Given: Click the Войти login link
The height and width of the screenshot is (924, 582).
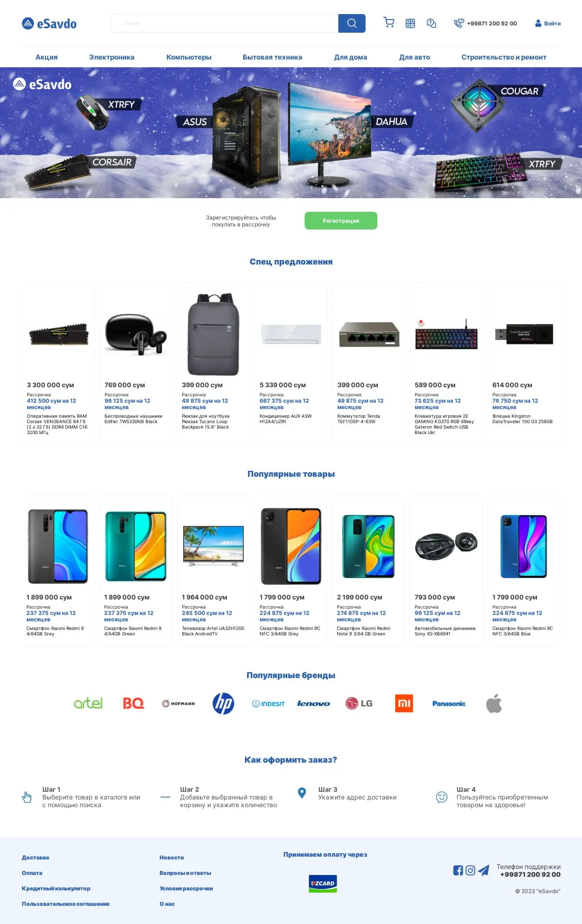Looking at the screenshot, I should tap(548, 24).
